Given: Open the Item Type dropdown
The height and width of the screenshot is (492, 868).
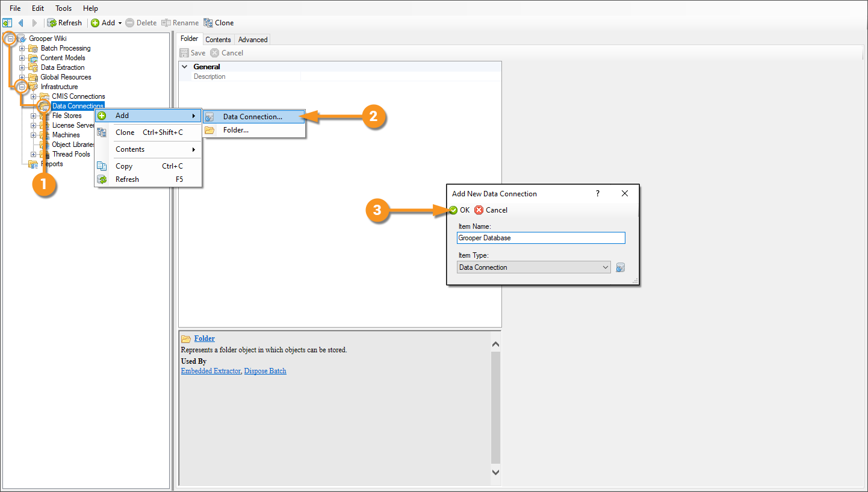Looking at the screenshot, I should point(534,267).
